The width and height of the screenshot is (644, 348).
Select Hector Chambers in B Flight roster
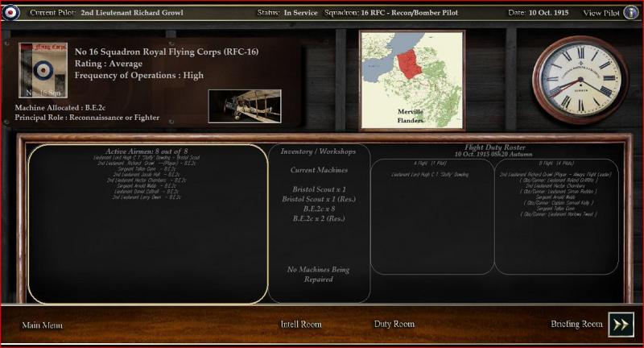pos(557,186)
